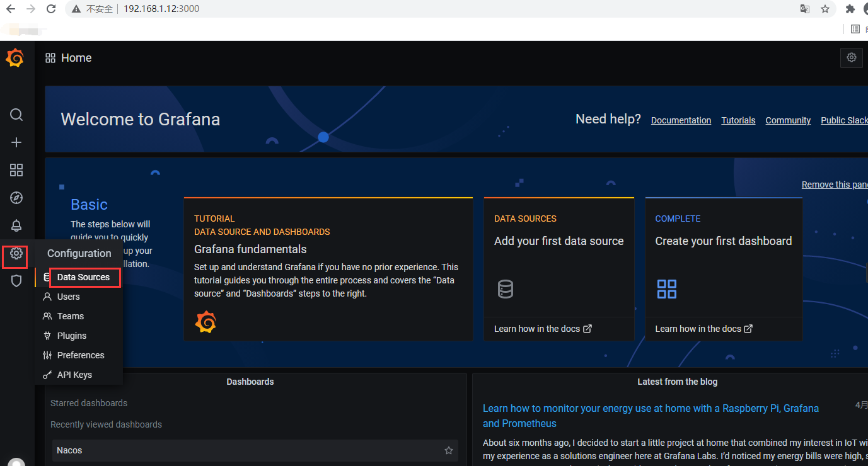Click the browser bookmark star icon
The height and width of the screenshot is (466, 868).
[x=825, y=9]
